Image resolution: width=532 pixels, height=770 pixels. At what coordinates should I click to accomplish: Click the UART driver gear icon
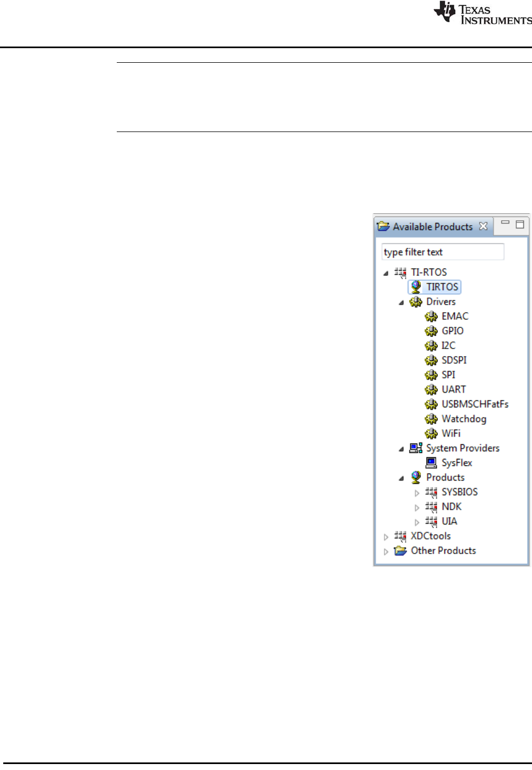[x=431, y=389]
